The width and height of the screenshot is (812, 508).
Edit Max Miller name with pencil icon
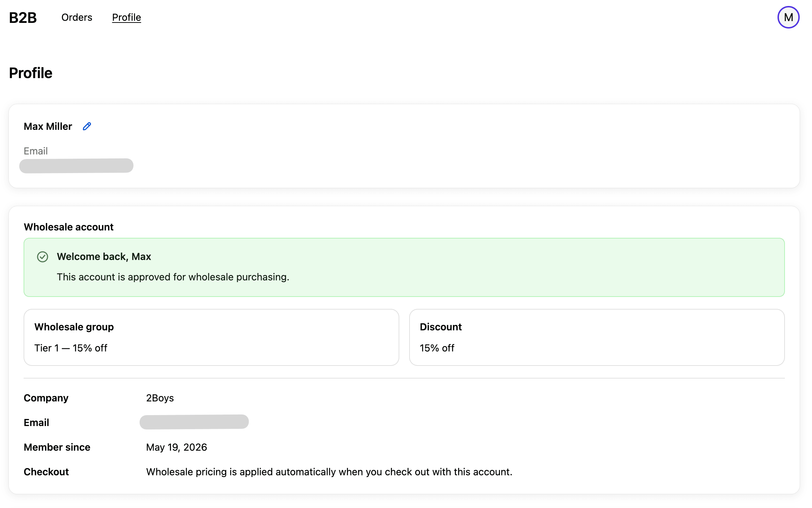pyautogui.click(x=87, y=126)
